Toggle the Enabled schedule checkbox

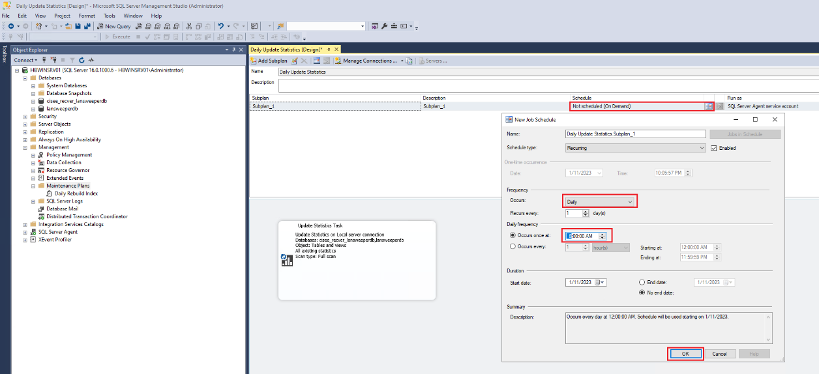714,148
